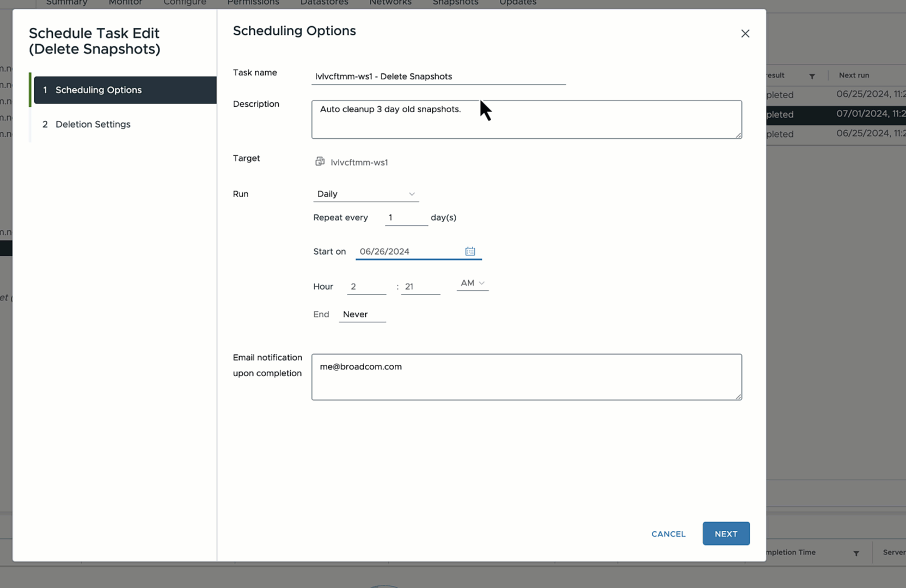906x588 pixels.
Task: Click the Next run column header
Action: tap(854, 75)
